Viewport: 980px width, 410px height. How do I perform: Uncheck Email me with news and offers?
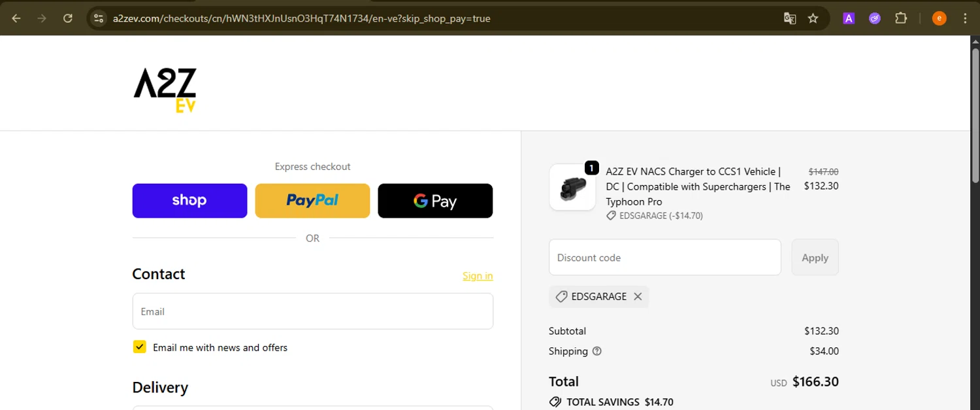point(139,347)
